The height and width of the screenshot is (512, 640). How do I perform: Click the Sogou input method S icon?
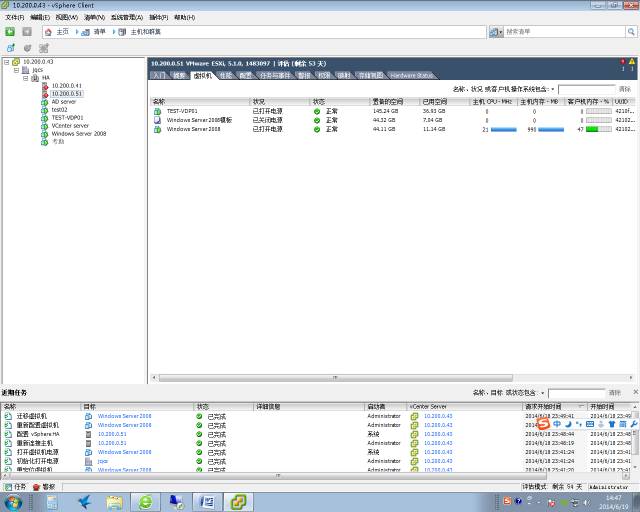click(543, 424)
